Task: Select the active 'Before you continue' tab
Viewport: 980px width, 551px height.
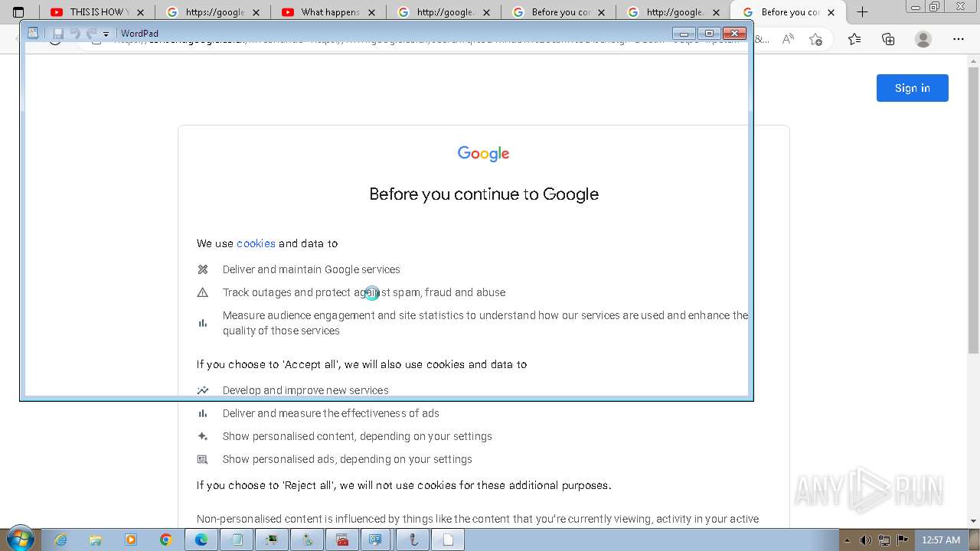Action: click(x=789, y=12)
